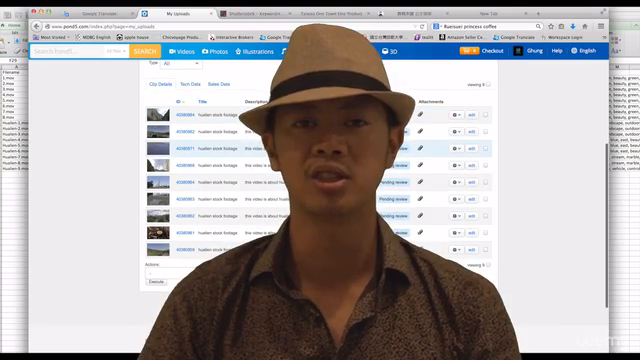
Task: Open attachments paperclip for clip 40380861
Action: click(x=420, y=232)
